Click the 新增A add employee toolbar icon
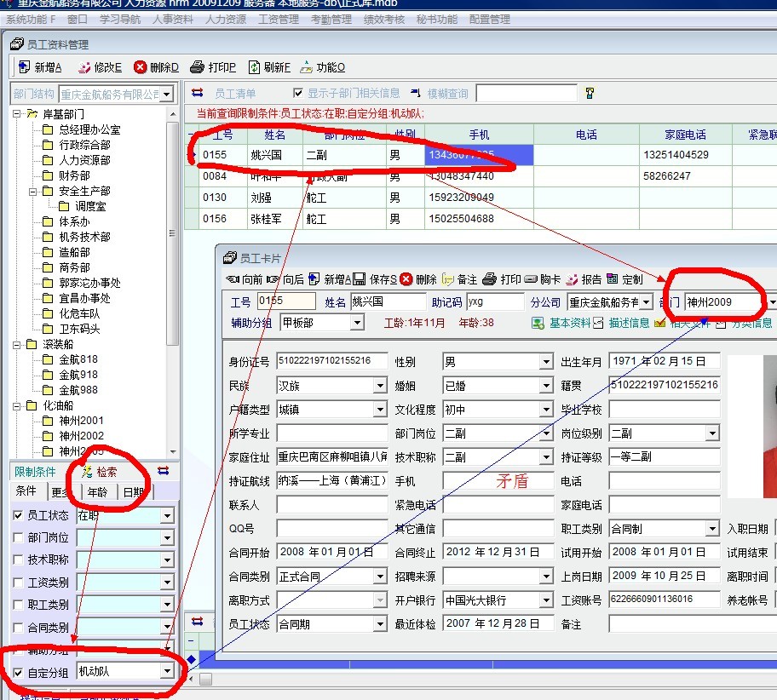The image size is (777, 700). tap(25, 67)
